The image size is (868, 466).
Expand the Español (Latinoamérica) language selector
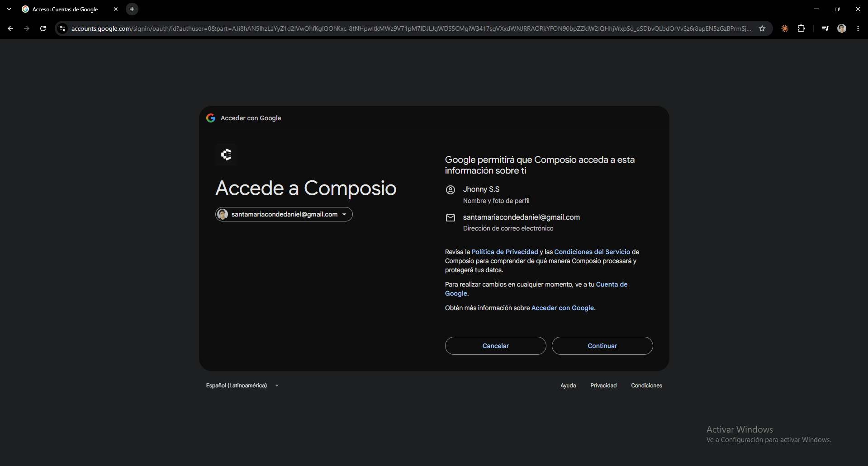[242, 386]
